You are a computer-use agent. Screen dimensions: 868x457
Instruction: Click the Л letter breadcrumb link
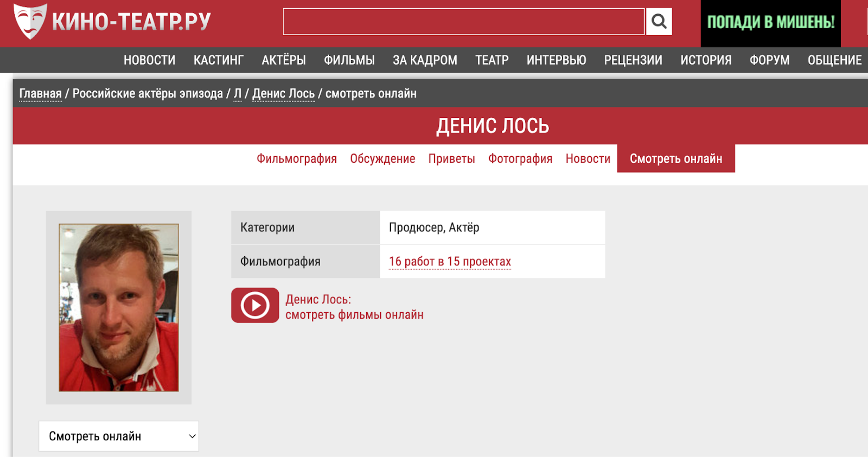tap(238, 93)
